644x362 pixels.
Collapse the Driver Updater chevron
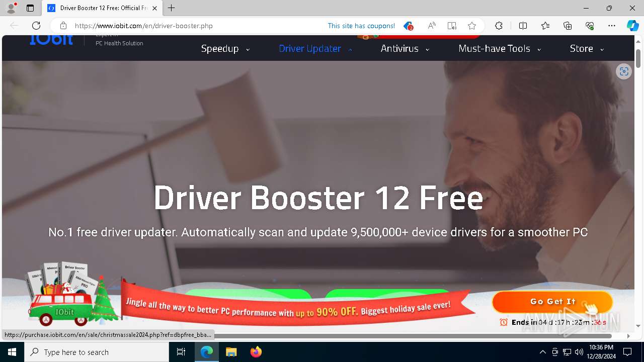350,49
